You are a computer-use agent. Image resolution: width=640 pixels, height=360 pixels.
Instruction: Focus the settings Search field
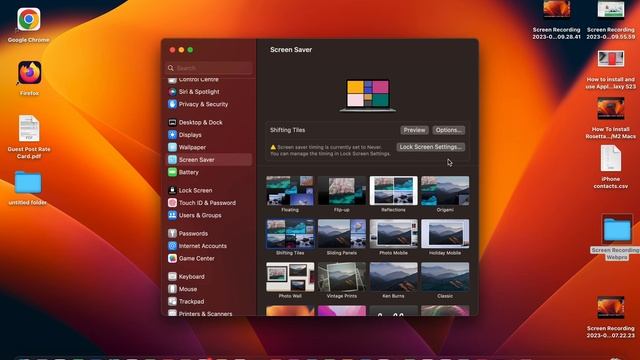click(209, 68)
